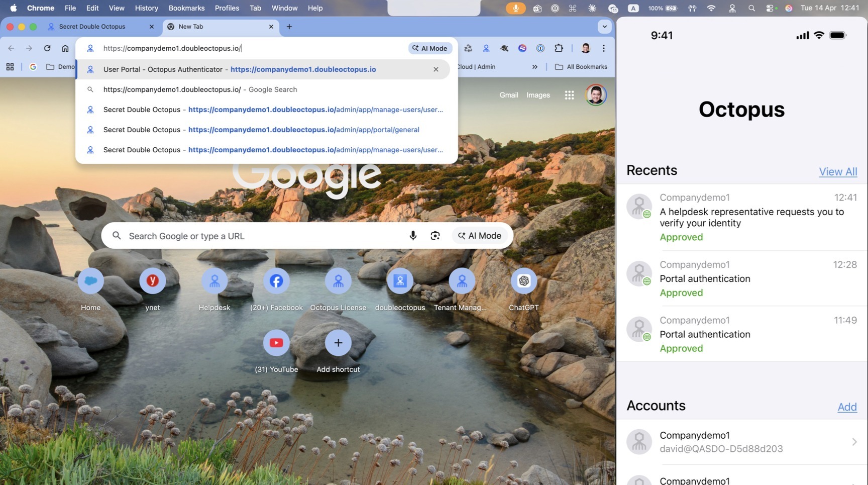
Task: Expand the Companydemo1 david account chevron
Action: (854, 442)
